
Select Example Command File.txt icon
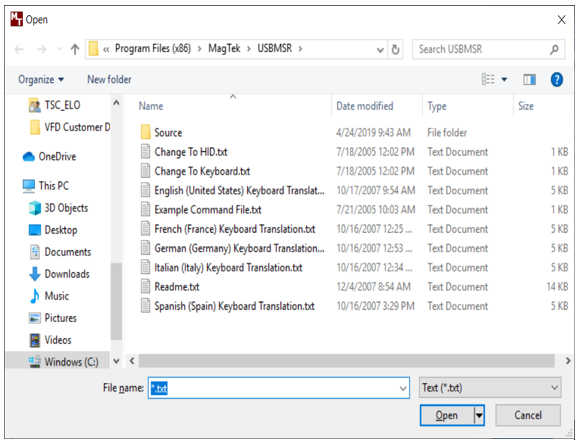[146, 209]
